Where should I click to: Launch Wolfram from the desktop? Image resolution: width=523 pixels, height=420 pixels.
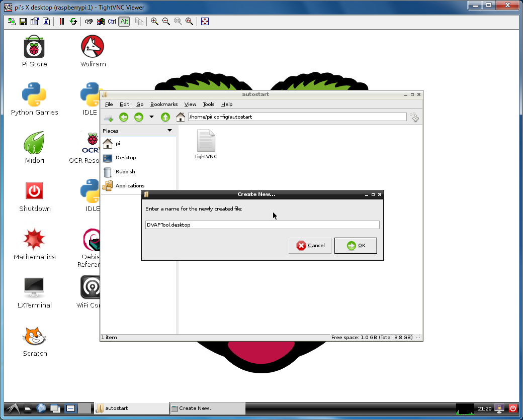(x=93, y=51)
